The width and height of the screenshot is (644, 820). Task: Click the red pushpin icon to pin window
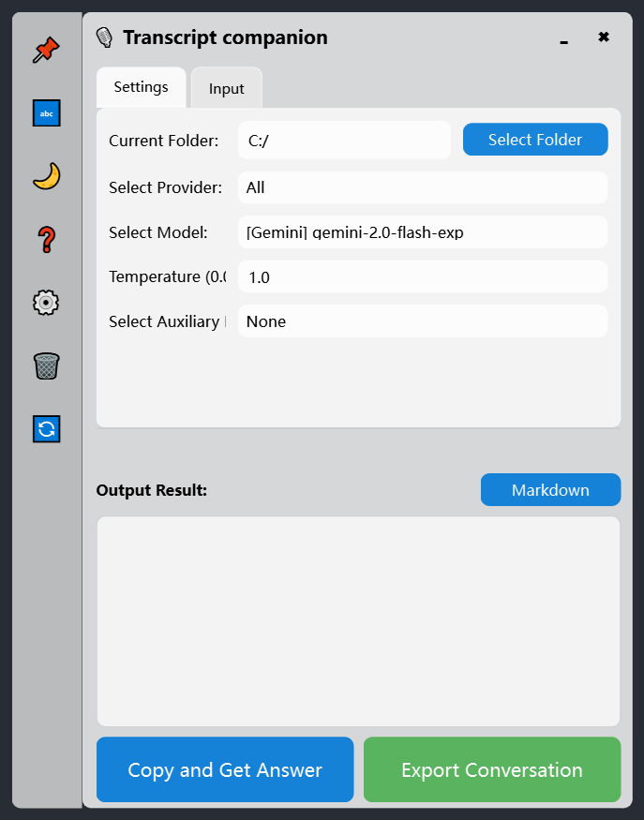point(46,49)
